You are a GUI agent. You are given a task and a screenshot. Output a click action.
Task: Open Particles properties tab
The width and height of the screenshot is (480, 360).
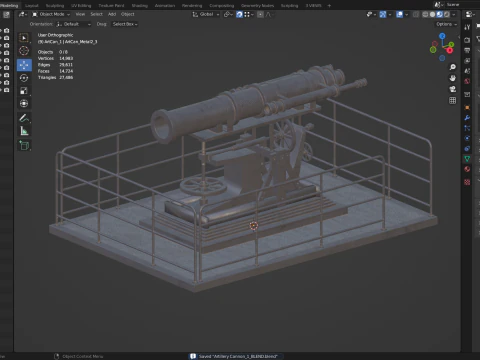pos(467,128)
